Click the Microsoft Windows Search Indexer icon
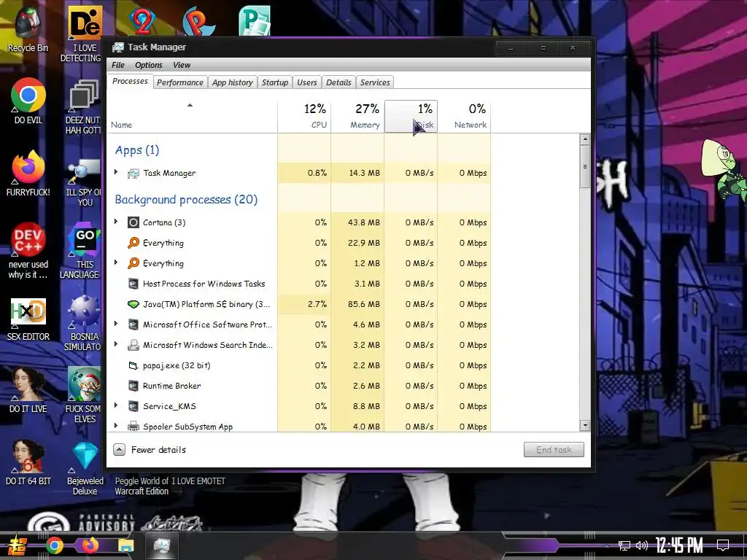This screenshot has height=560, width=747. click(x=133, y=345)
